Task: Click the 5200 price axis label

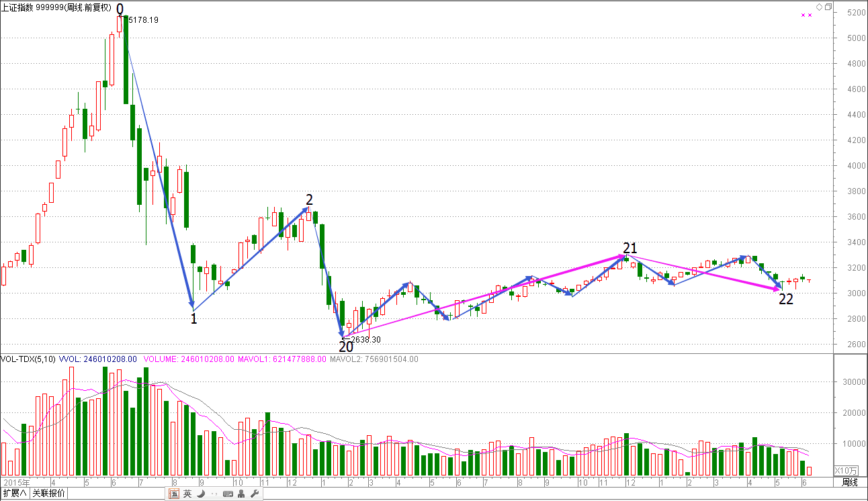Action: click(x=856, y=13)
